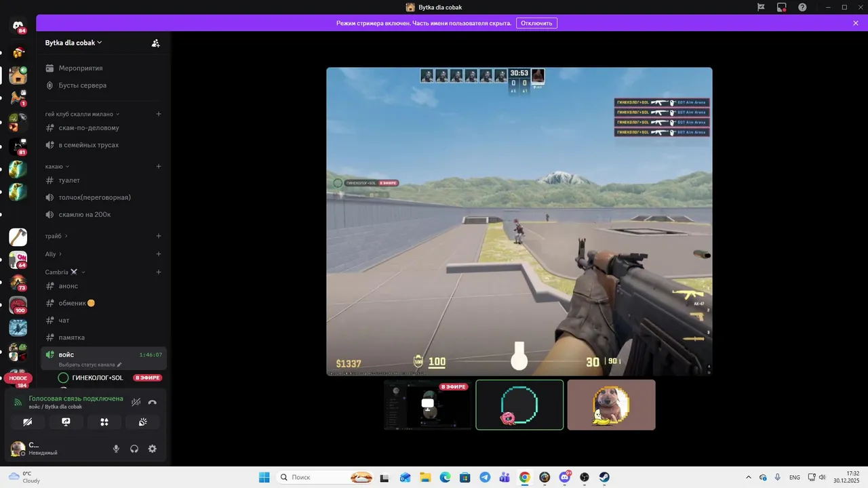Collapse the Cambria category
Screen dimensions: 868x488
point(65,272)
